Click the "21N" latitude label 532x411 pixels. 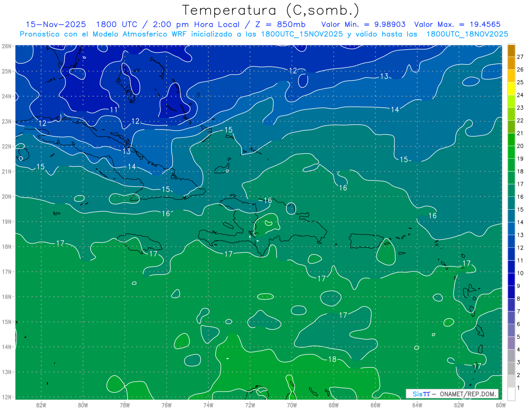pos(6,171)
